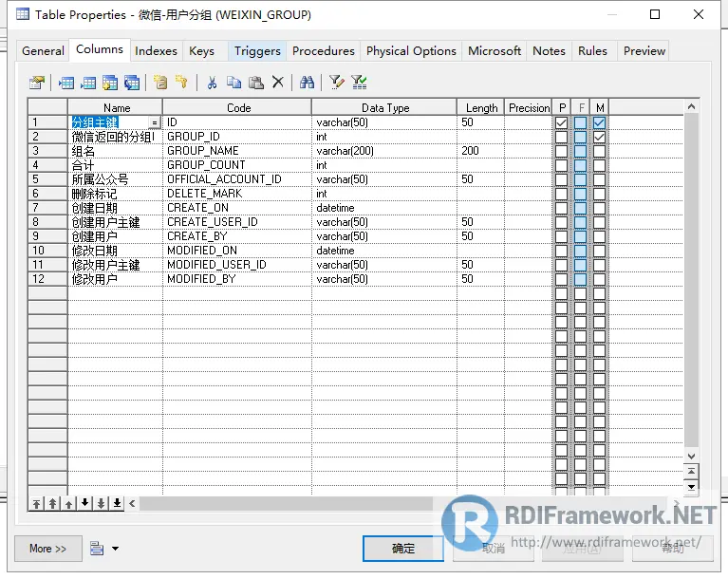Switch to the Physical Options tab
728x579 pixels.
coord(411,51)
